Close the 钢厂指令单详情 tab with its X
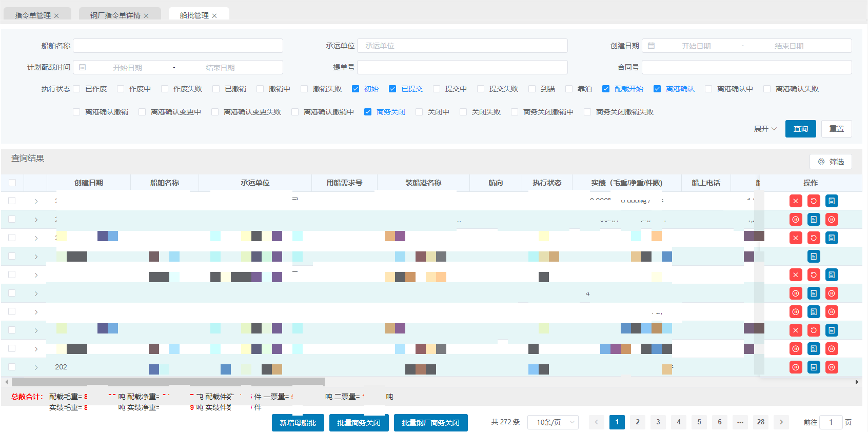Image resolution: width=868 pixels, height=432 pixels. point(146,16)
